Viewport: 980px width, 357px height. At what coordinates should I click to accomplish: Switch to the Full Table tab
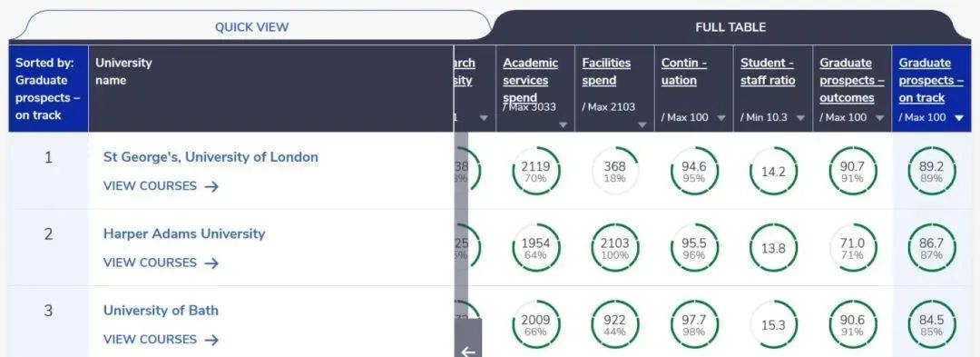730,27
